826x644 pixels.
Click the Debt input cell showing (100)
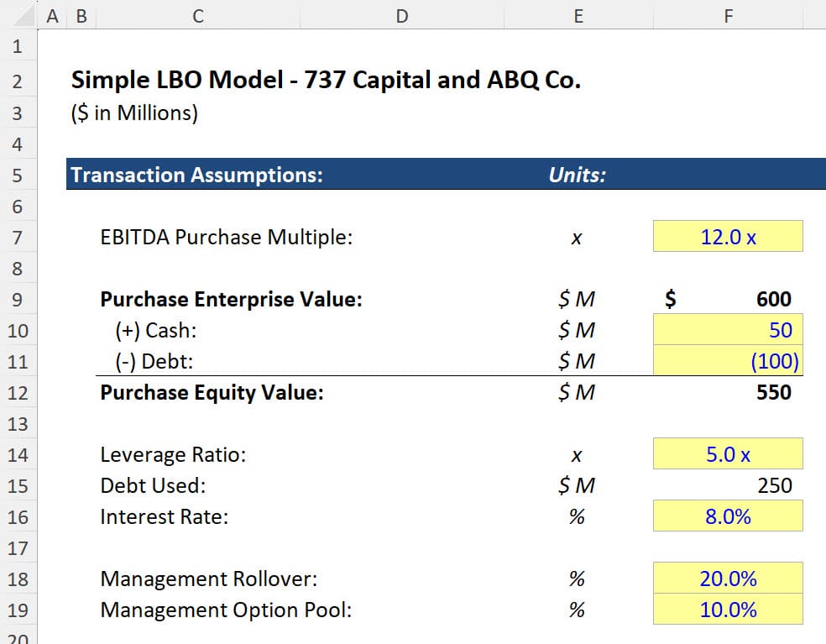coord(727,361)
